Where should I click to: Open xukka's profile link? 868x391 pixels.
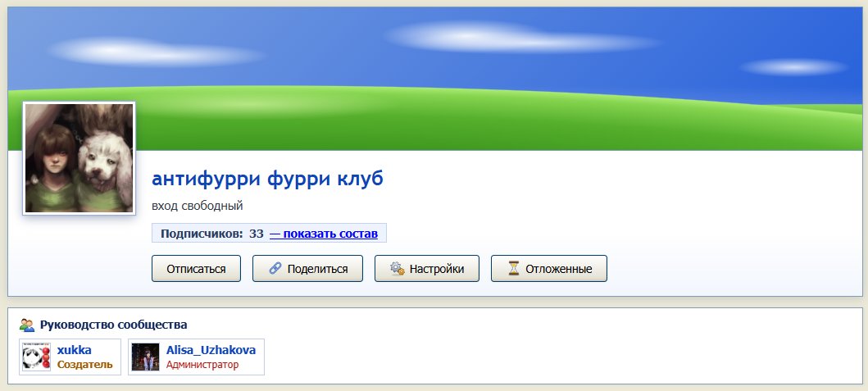pos(75,350)
